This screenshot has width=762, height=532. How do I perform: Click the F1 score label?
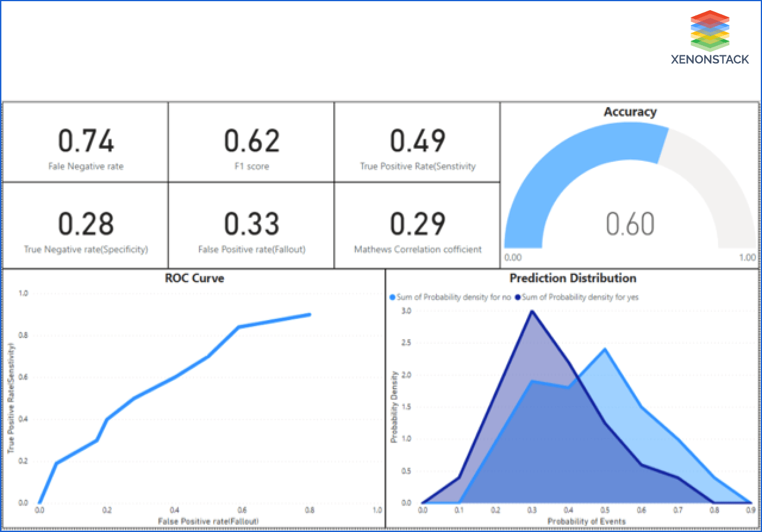point(251,167)
